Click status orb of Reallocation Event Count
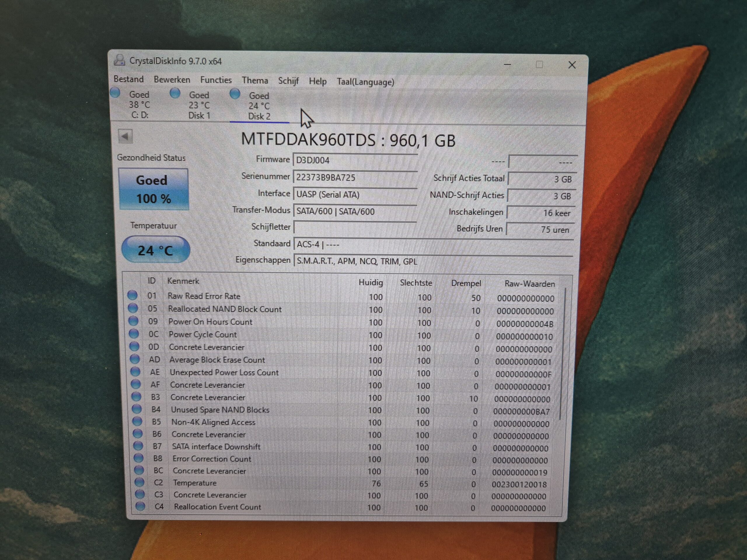 coord(140,506)
